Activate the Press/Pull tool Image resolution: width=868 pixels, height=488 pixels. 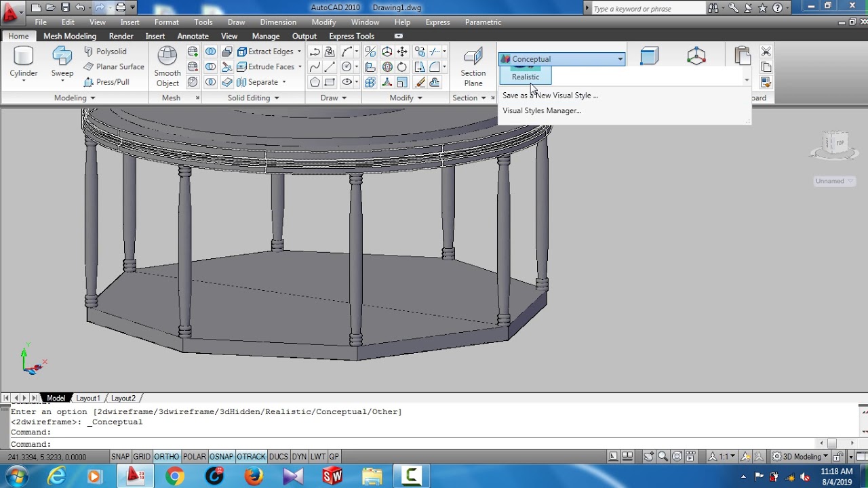106,82
